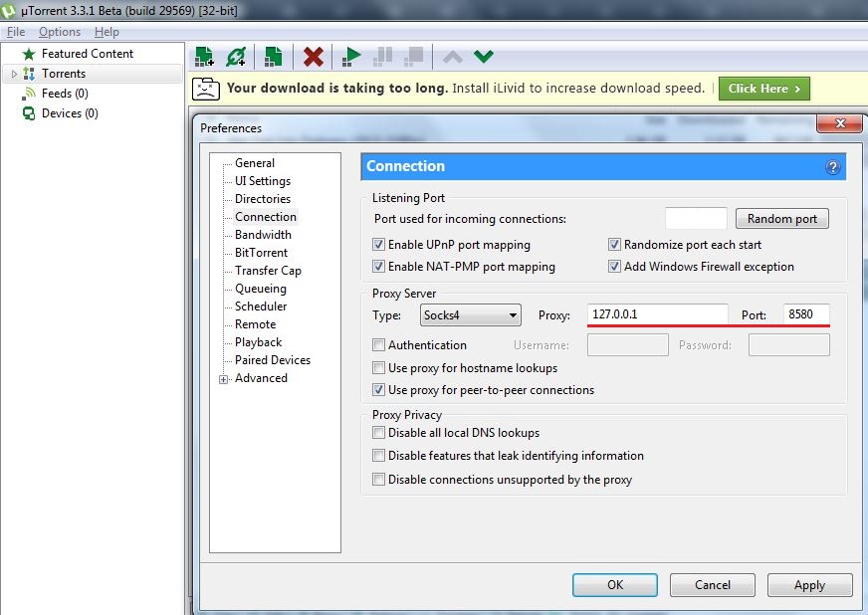Expand the Advanced preferences tree node
868x615 pixels.
click(x=223, y=379)
